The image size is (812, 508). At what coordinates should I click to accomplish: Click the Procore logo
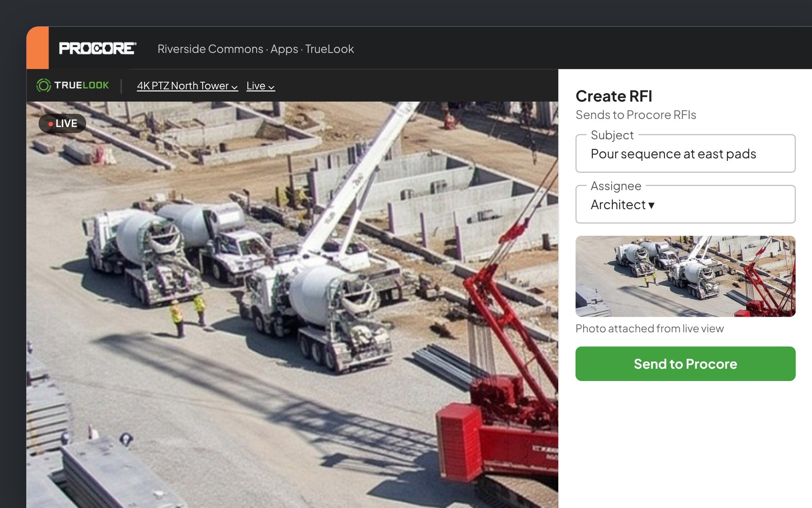(x=97, y=48)
